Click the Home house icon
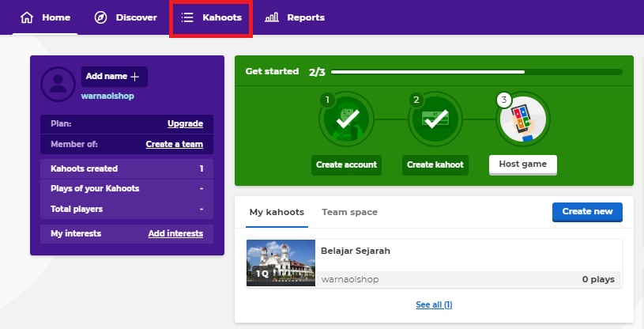Screen dimensions: 644x329 click(x=27, y=17)
